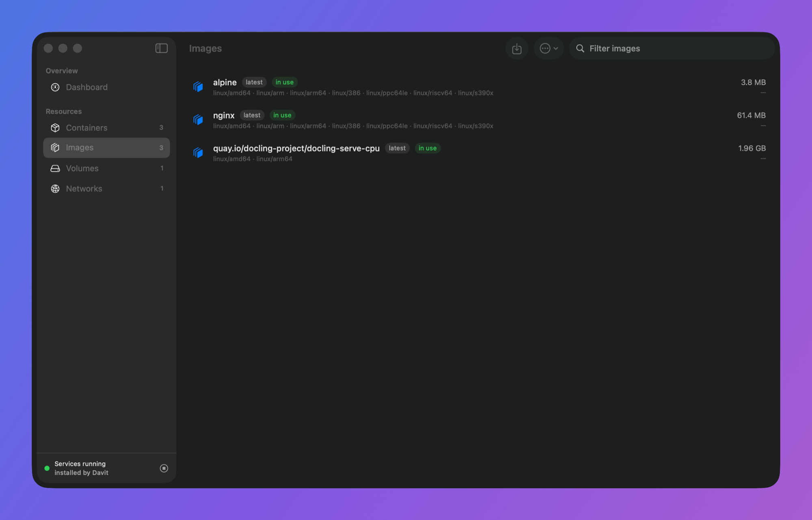Click the Networks count badge 1
The width and height of the screenshot is (812, 520).
(162, 188)
